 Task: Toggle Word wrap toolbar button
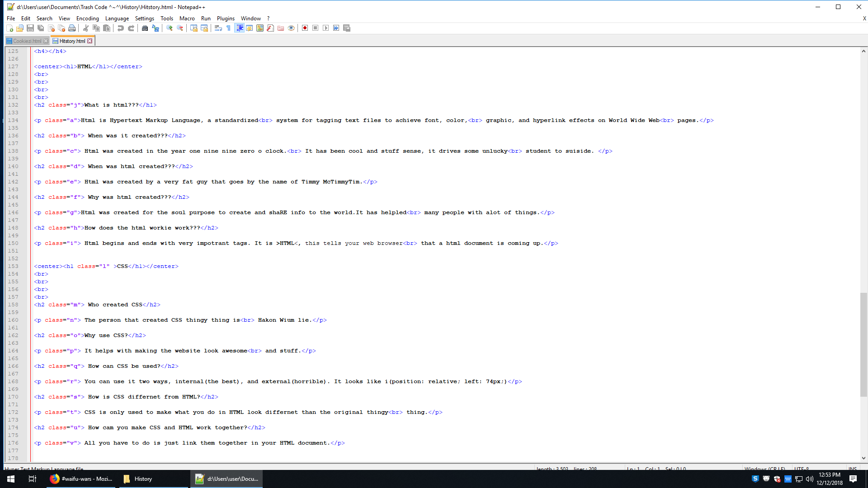pyautogui.click(x=218, y=28)
